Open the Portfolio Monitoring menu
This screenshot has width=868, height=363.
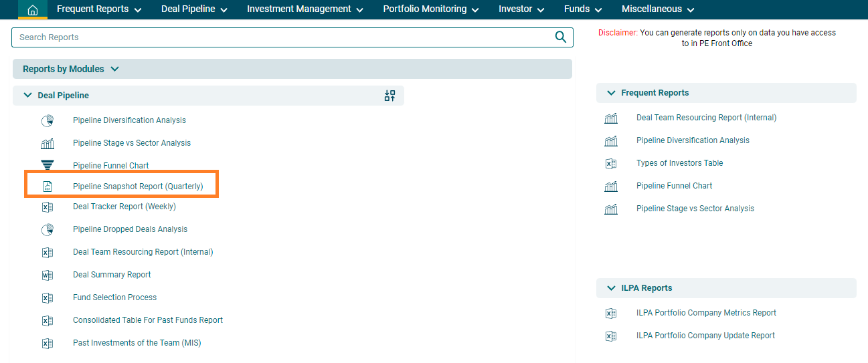(x=430, y=9)
